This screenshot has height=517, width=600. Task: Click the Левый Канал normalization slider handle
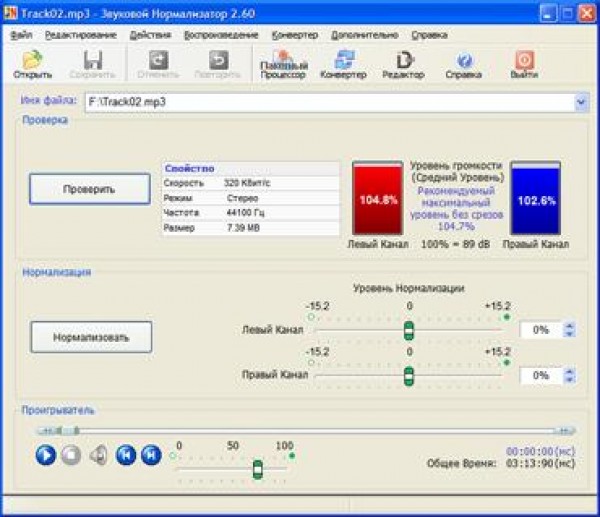(408, 330)
